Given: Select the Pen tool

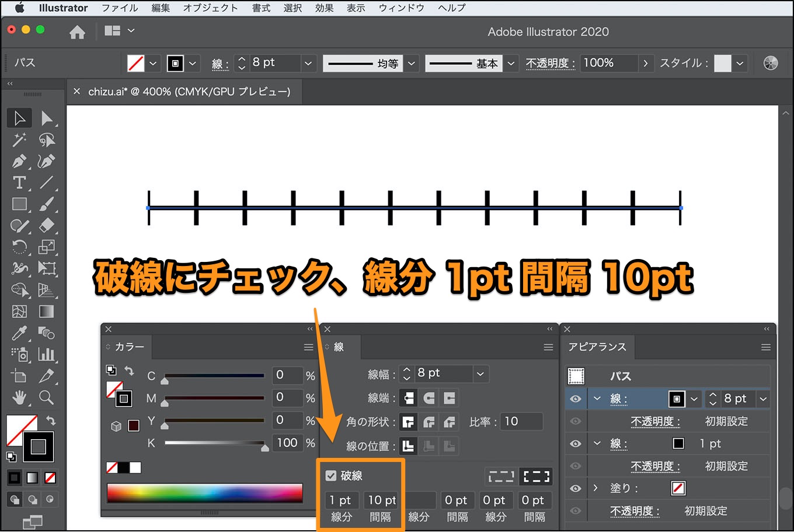Looking at the screenshot, I should point(19,161).
